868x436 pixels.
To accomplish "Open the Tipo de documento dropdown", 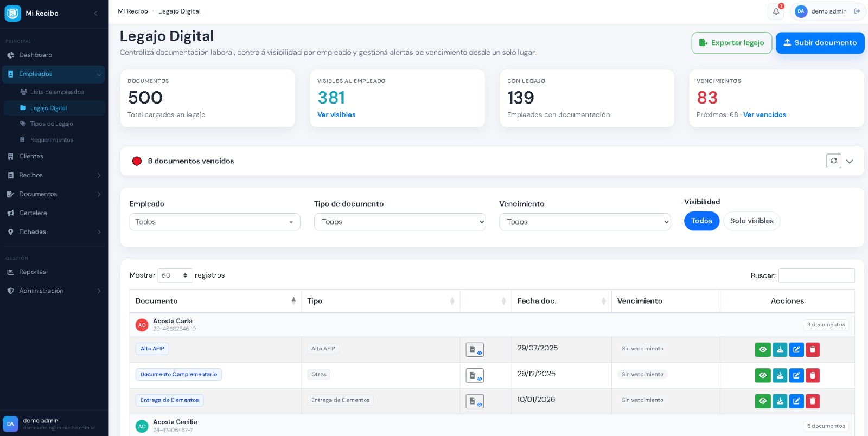I will [400, 222].
